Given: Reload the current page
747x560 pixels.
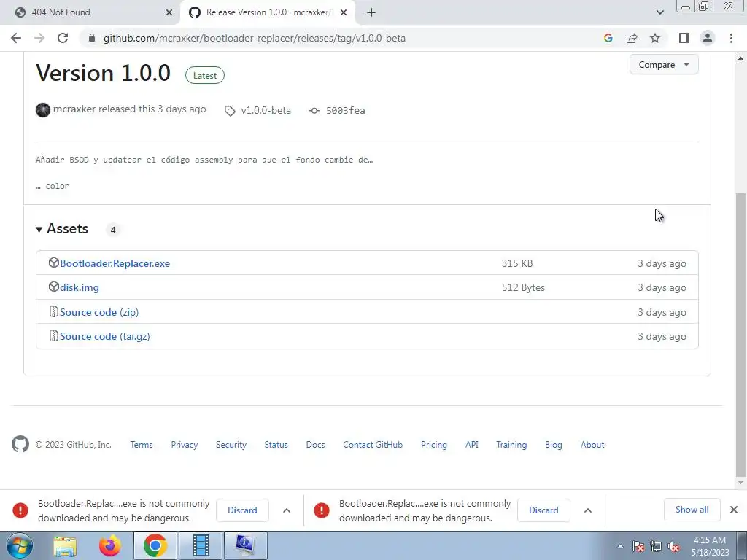Looking at the screenshot, I should coord(63,38).
